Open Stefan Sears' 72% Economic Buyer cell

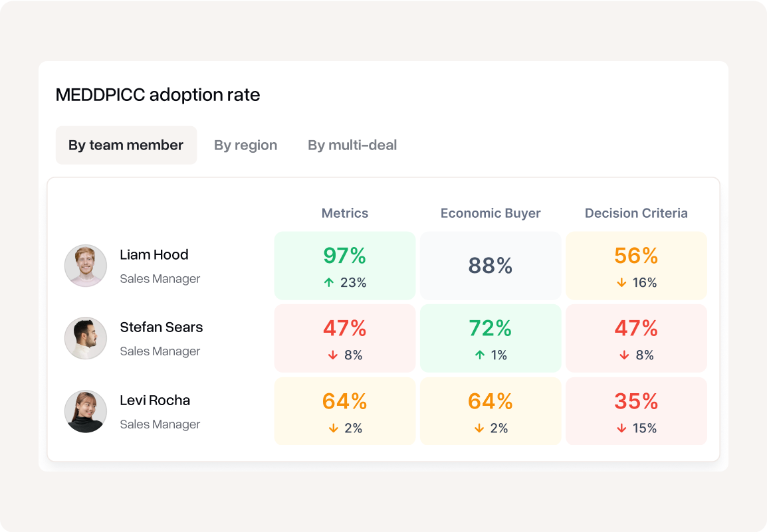[491, 338]
